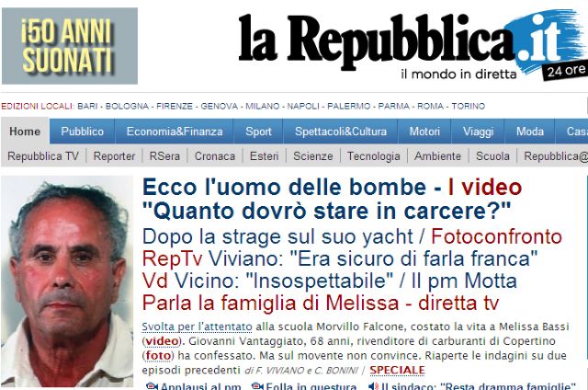Click the speaker icon before Il sindaco
The height and width of the screenshot is (390, 588).
point(373,386)
